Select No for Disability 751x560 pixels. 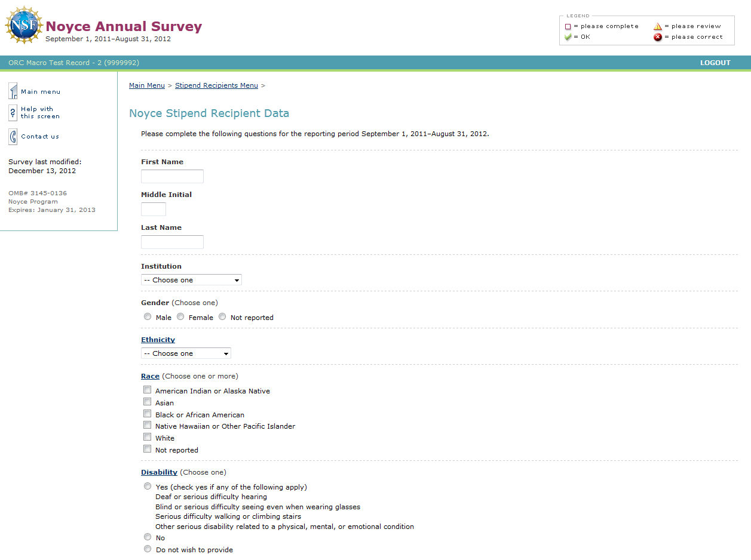[x=148, y=537]
